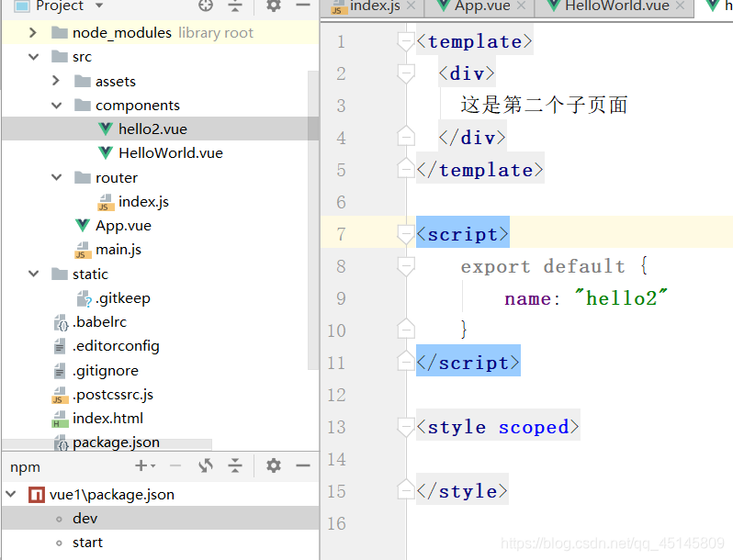
Task: Select the assets folder row
Action: pos(161,82)
